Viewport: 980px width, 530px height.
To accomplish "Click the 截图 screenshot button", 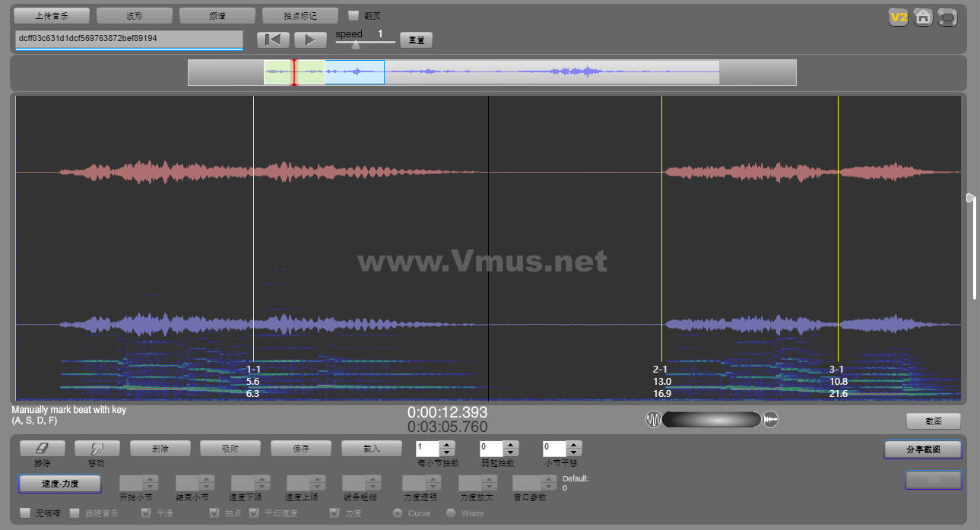I will tap(934, 421).
